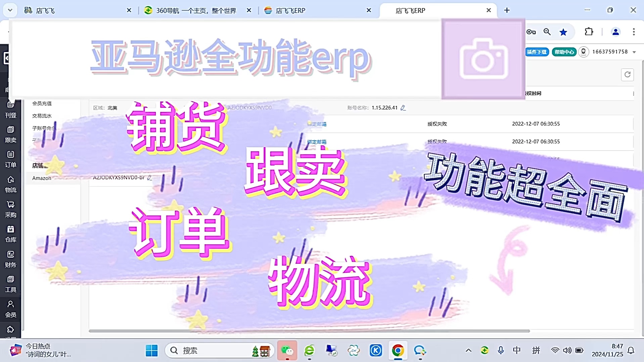The height and width of the screenshot is (362, 644).
Task: Open the 物流 sidebar module
Action: tap(10, 185)
